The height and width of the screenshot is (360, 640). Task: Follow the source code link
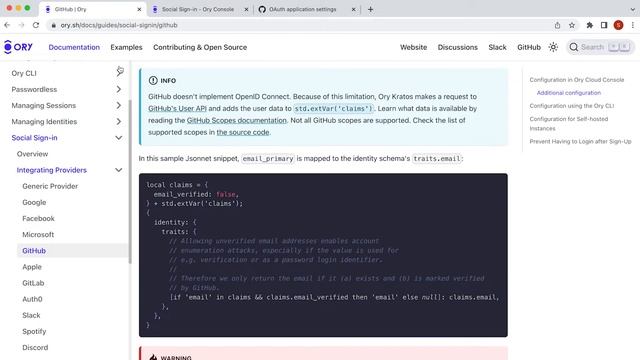point(243,132)
